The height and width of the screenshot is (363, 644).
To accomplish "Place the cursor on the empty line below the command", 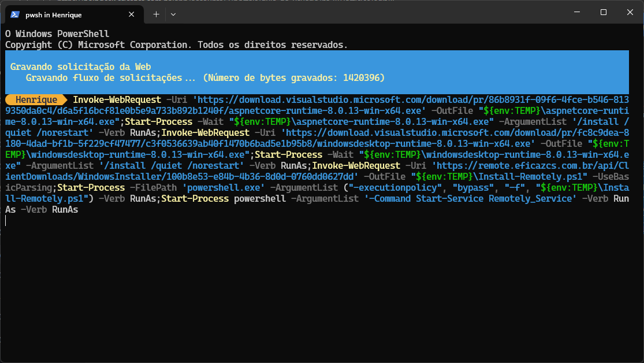I will click(x=173, y=221).
